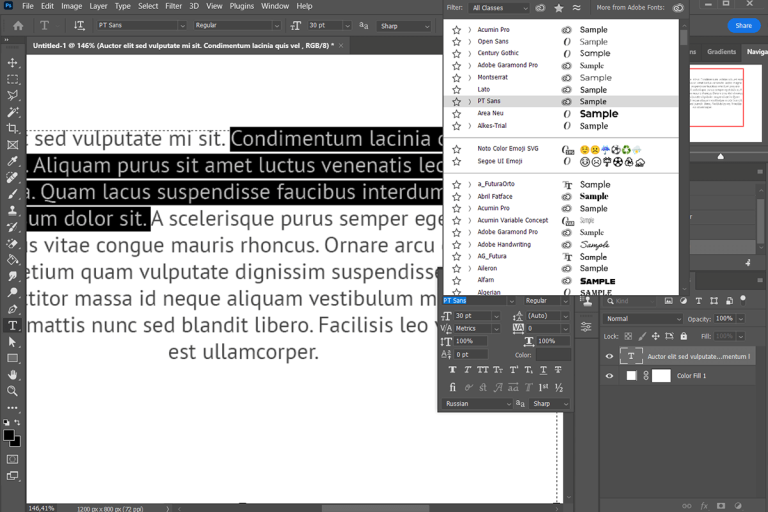Select the Rectangular Marquee tool
Image resolution: width=768 pixels, height=512 pixels.
point(13,79)
